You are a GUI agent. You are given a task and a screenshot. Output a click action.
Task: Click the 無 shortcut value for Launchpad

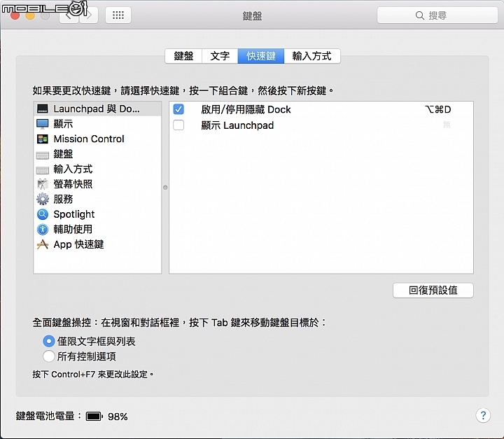447,125
